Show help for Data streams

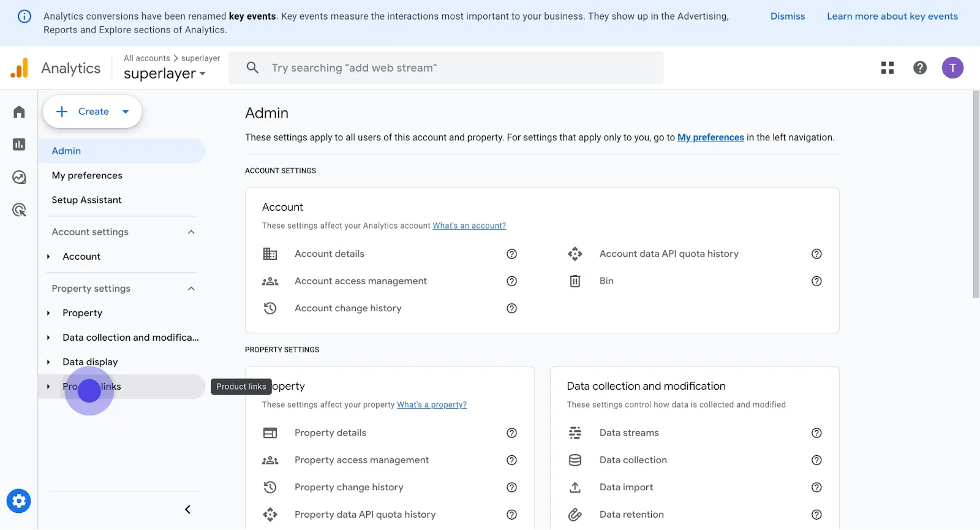pos(816,433)
